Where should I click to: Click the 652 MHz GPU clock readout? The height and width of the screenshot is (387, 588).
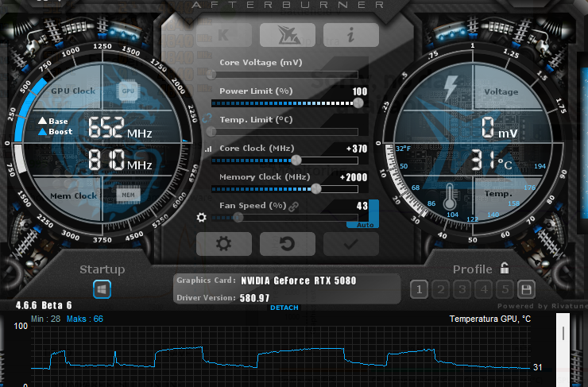tap(120, 127)
